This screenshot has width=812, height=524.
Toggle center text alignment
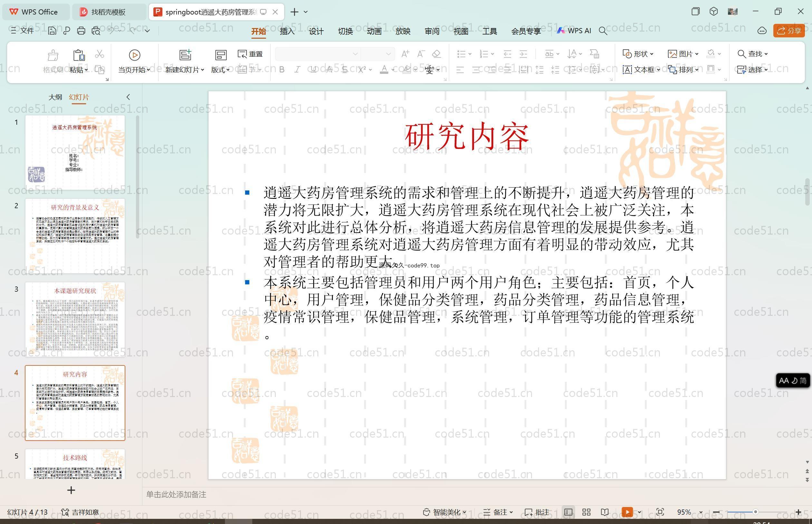476,70
